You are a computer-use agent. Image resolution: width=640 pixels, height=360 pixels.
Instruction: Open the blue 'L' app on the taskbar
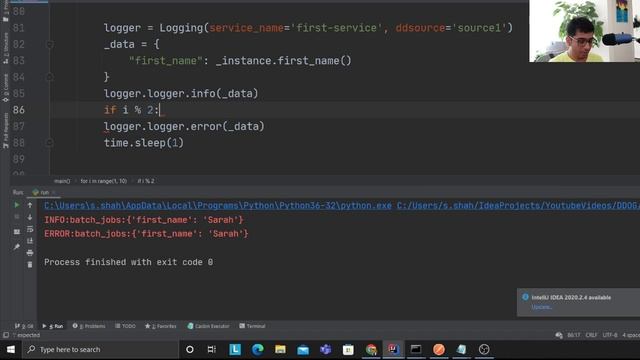235,349
